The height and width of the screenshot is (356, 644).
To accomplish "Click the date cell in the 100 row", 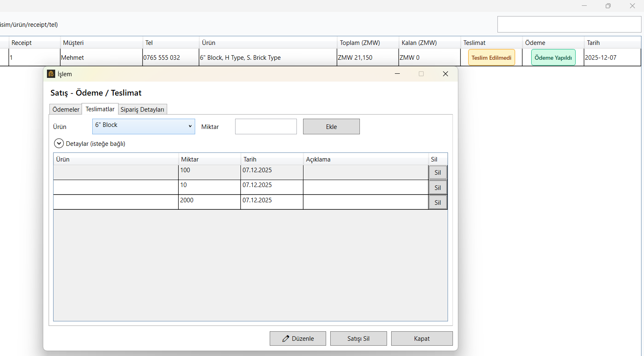I will (272, 172).
